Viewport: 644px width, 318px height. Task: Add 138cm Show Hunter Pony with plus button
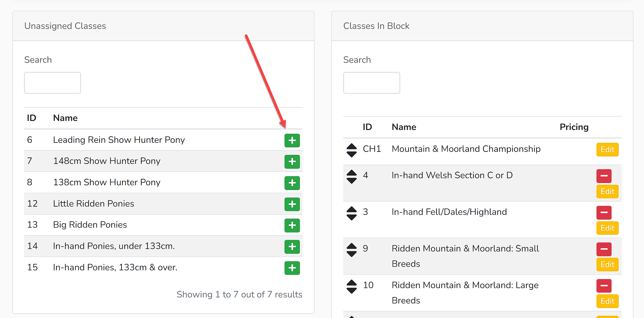pos(292,183)
